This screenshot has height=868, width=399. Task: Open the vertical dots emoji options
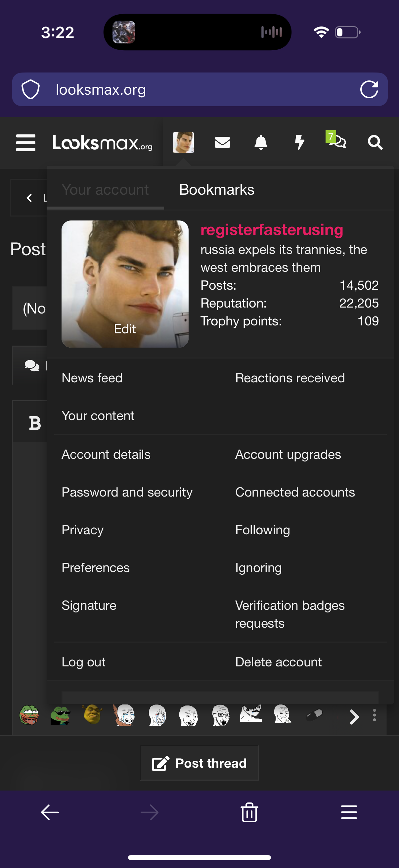tap(374, 715)
